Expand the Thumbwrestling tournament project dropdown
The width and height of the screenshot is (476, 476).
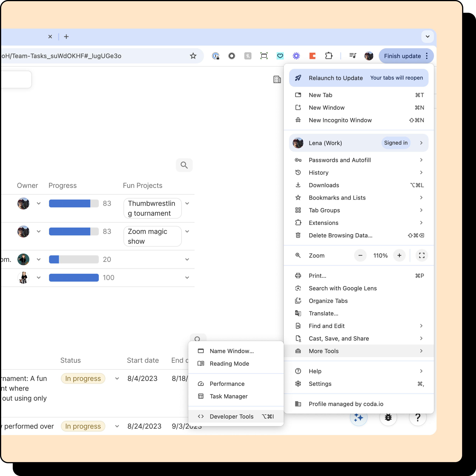(187, 203)
